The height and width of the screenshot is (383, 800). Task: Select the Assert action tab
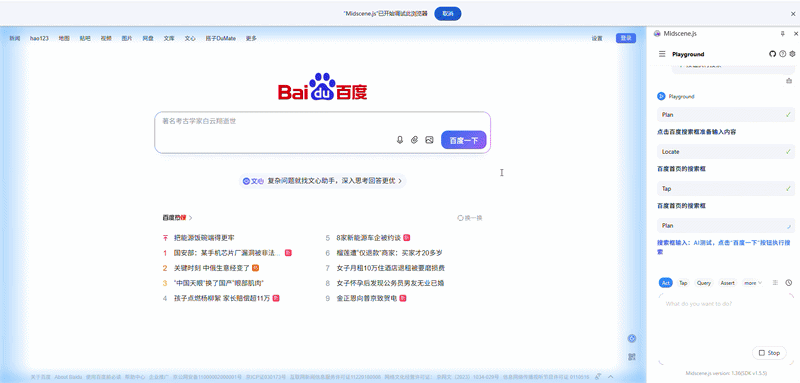[x=728, y=283]
